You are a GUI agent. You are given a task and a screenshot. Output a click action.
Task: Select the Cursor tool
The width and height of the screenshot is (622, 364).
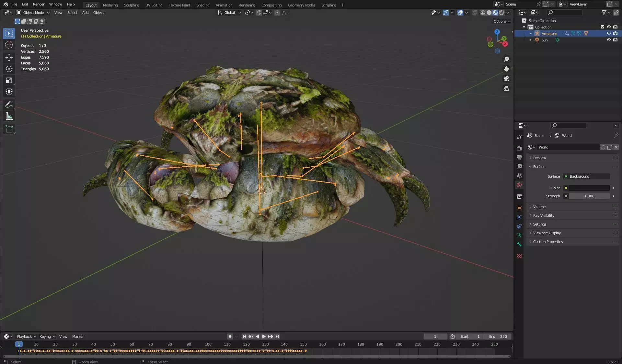tap(9, 45)
